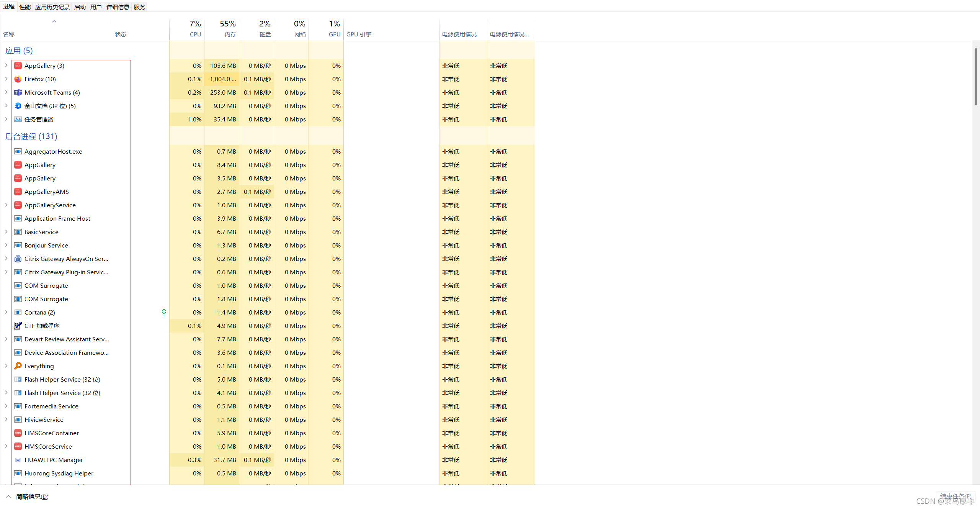
Task: Open the 启动 tab
Action: click(x=80, y=7)
